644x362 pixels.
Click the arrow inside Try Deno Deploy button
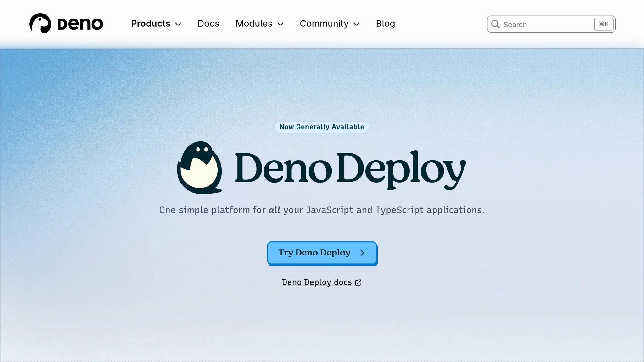point(362,253)
